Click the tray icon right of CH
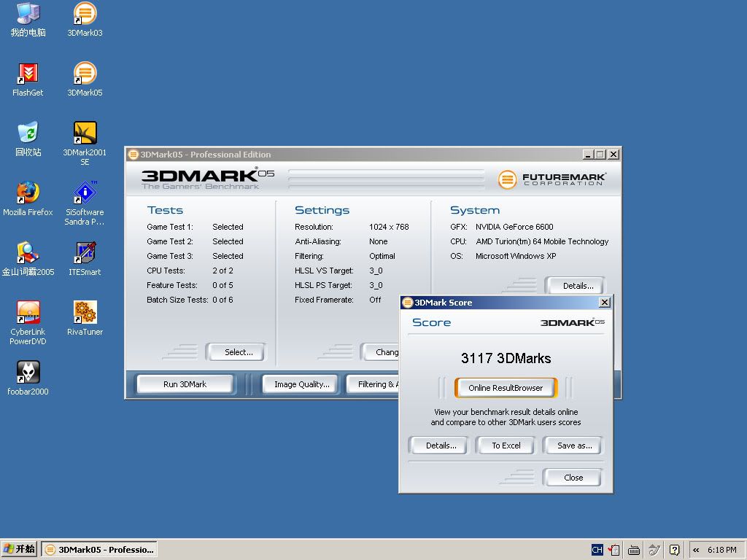Screen dimensions: 747x560 pos(614,550)
